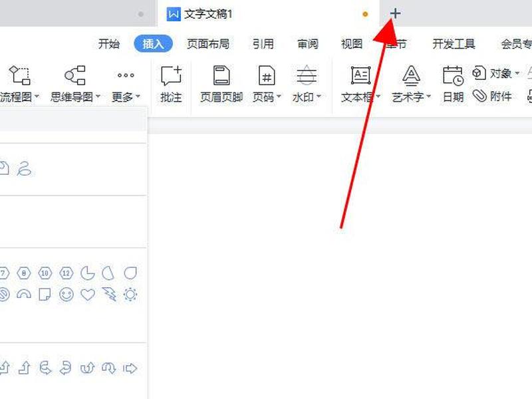Open the 视图 ribbon tab
The image size is (532, 399).
click(352, 44)
